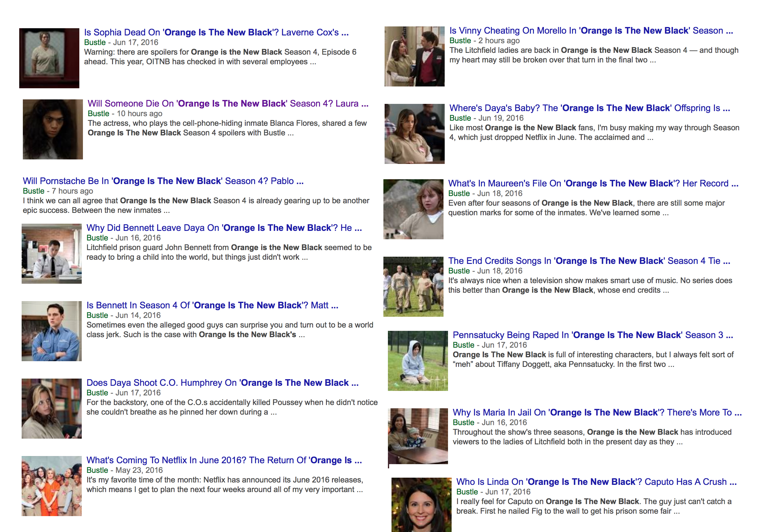The width and height of the screenshot is (768, 532).
Task: Click snippet 'I think we can all agree'
Action: [x=196, y=206]
